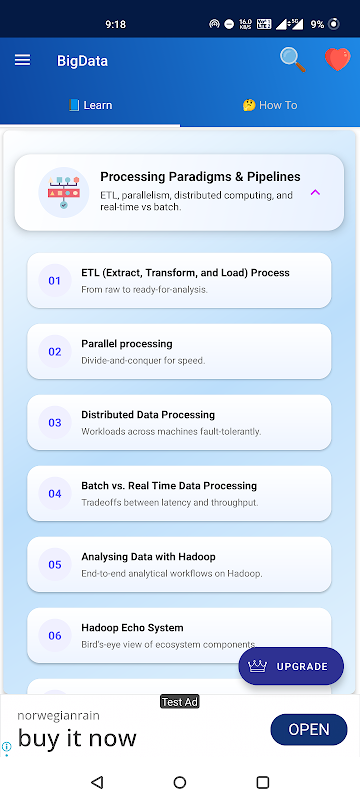
Task: Switch to the Learn tab
Action: pos(90,105)
